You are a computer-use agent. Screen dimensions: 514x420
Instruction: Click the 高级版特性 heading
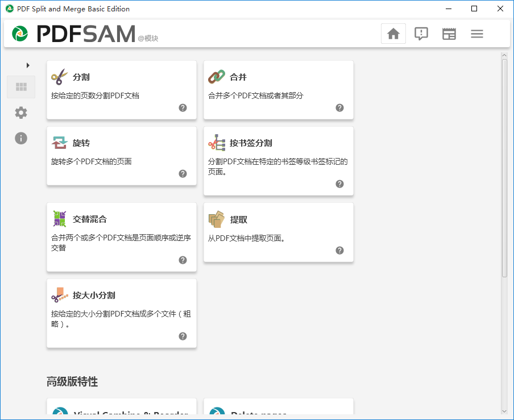tap(72, 382)
